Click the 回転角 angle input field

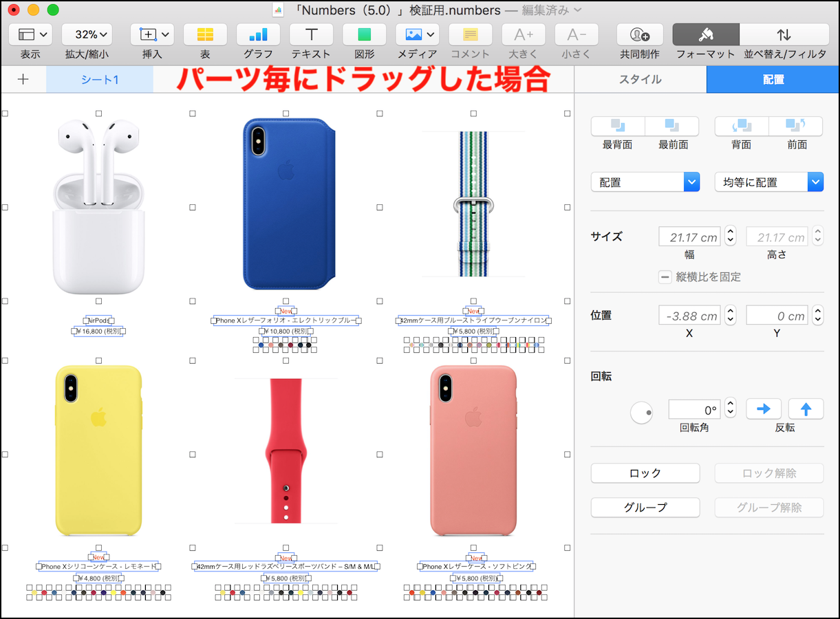point(695,410)
